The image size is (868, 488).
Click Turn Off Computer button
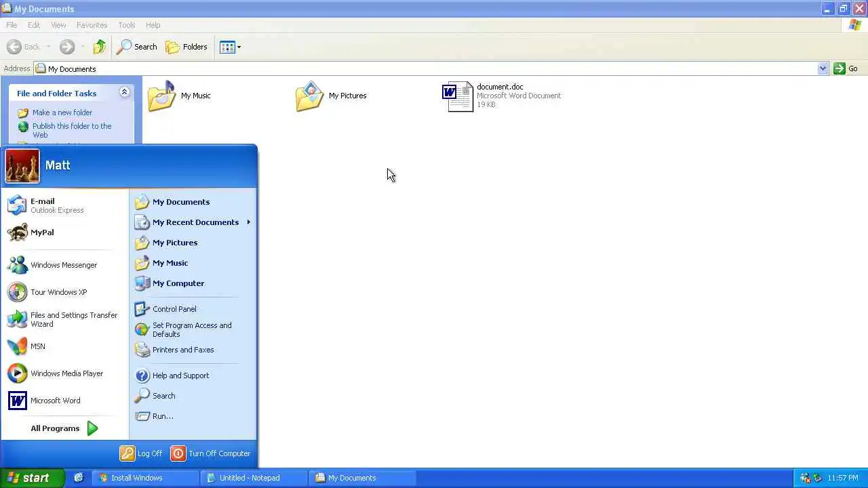point(211,453)
